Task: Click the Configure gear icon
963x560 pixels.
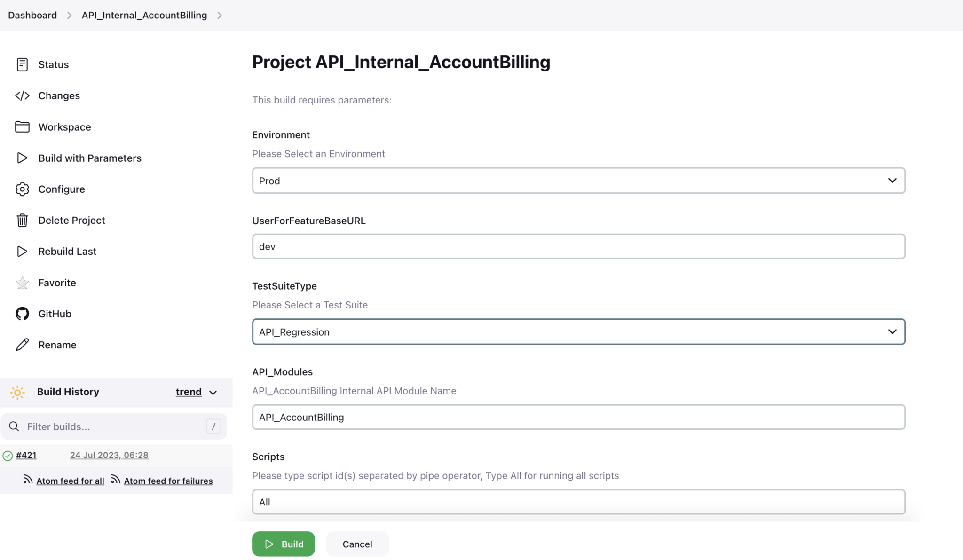Action: 22,189
